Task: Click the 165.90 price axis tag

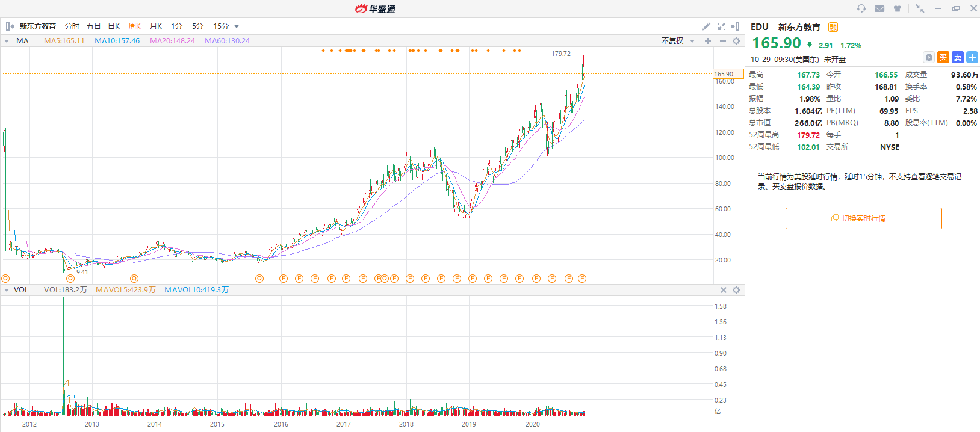Action: click(x=728, y=74)
